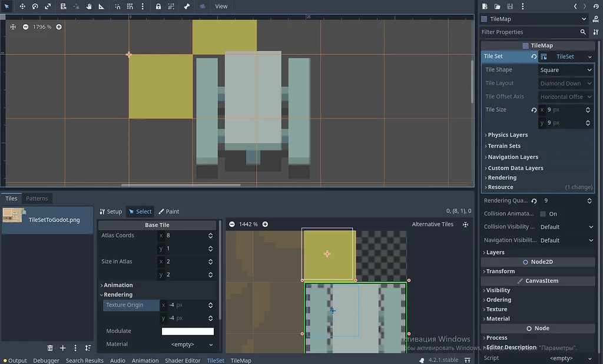
Task: Expand the Layers section in Inspector
Action: [493, 253]
